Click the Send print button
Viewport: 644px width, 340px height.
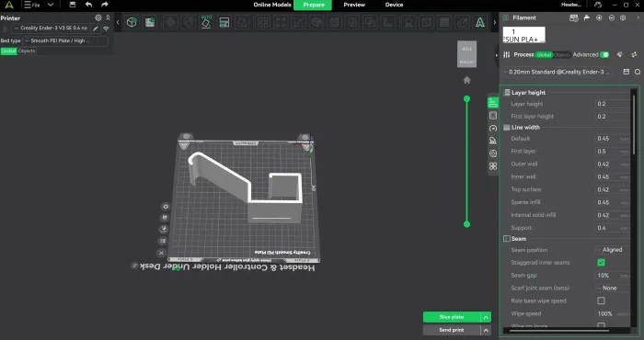pos(452,330)
